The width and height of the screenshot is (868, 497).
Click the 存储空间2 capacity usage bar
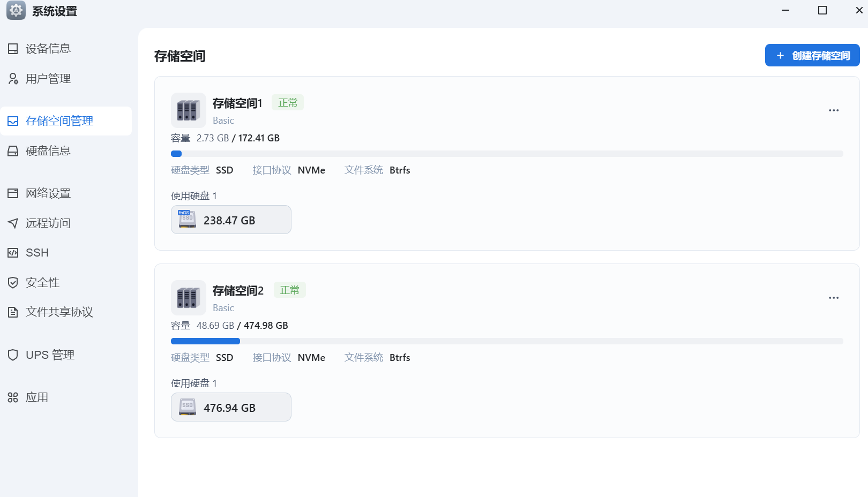click(507, 341)
